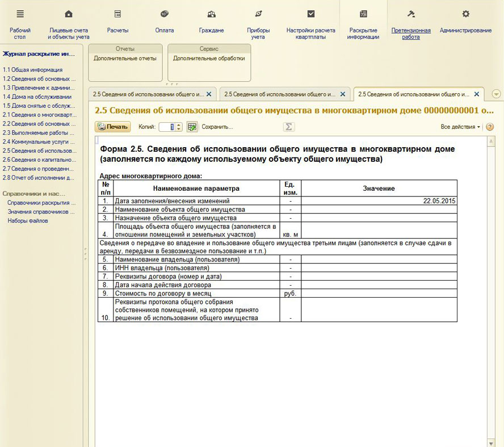504x447 pixels.
Task: Select cell Наименование владельца (пользователя)
Action: pos(196,260)
